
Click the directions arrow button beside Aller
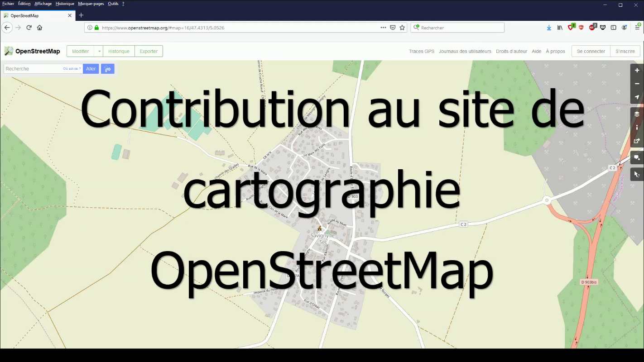pos(108,69)
